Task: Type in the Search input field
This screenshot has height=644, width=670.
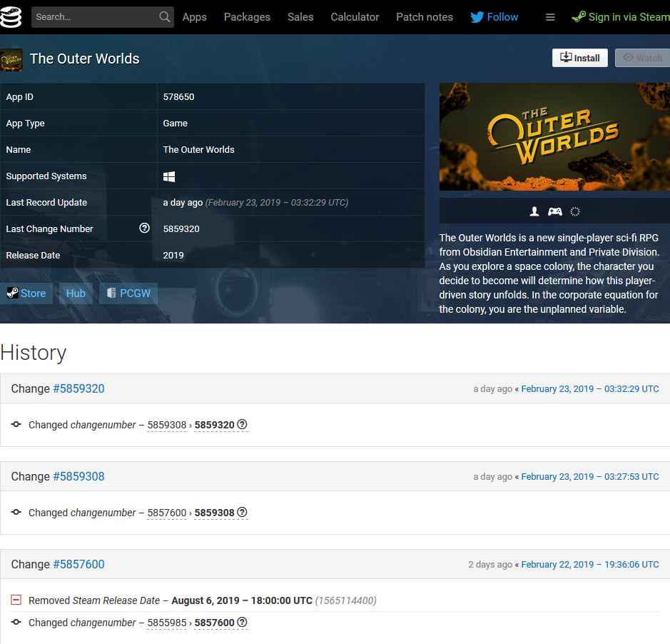Action: pos(93,16)
